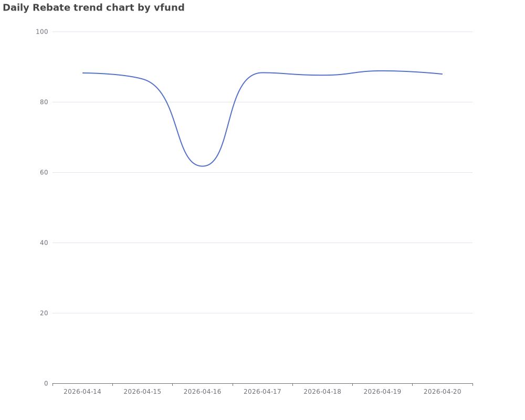The width and height of the screenshot is (525, 420).
Task: Click the line point above 2026-04-18
Action: (x=322, y=75)
